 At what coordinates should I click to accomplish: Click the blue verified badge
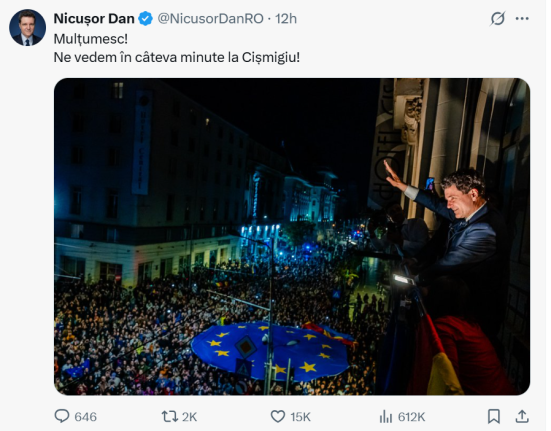click(x=145, y=19)
